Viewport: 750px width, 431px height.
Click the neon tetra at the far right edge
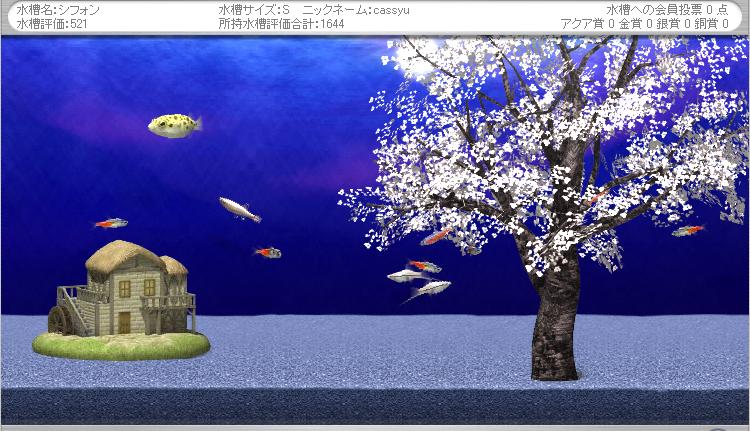click(x=688, y=231)
